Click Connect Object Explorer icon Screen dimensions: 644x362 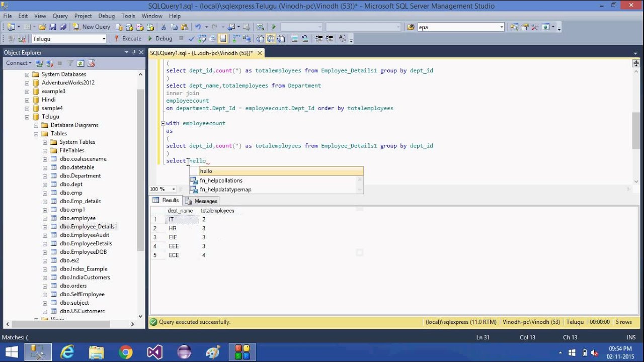[x=40, y=63]
